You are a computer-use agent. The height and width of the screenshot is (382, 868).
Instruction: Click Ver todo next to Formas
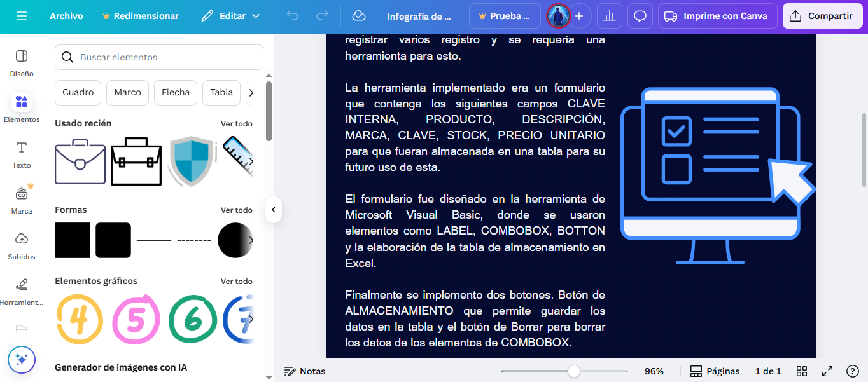click(236, 210)
